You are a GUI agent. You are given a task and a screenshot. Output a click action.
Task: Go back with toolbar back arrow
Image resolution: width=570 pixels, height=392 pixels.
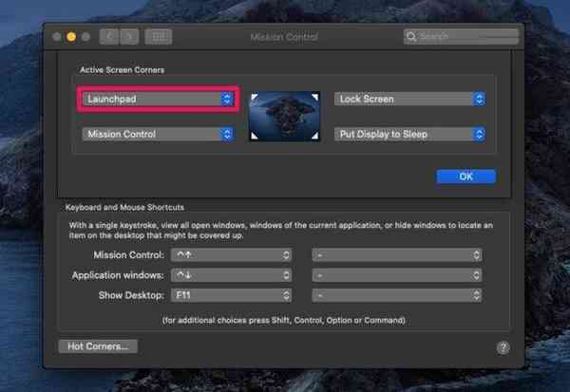[x=109, y=36]
